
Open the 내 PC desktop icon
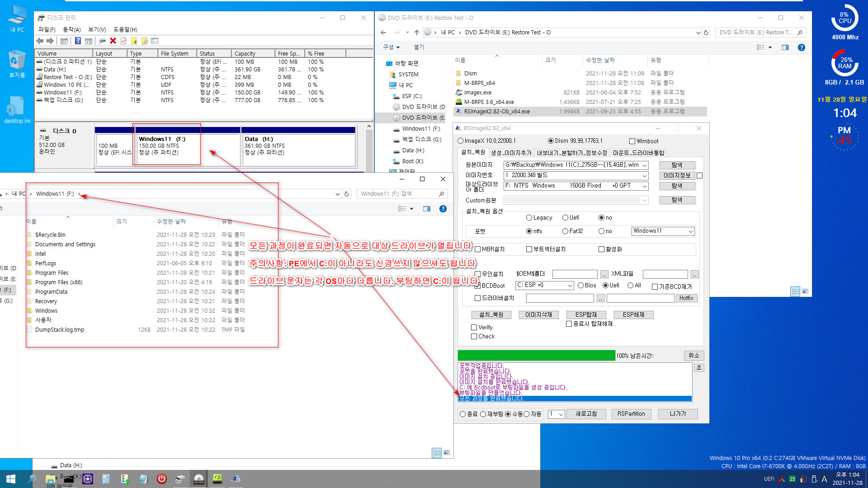(x=17, y=19)
